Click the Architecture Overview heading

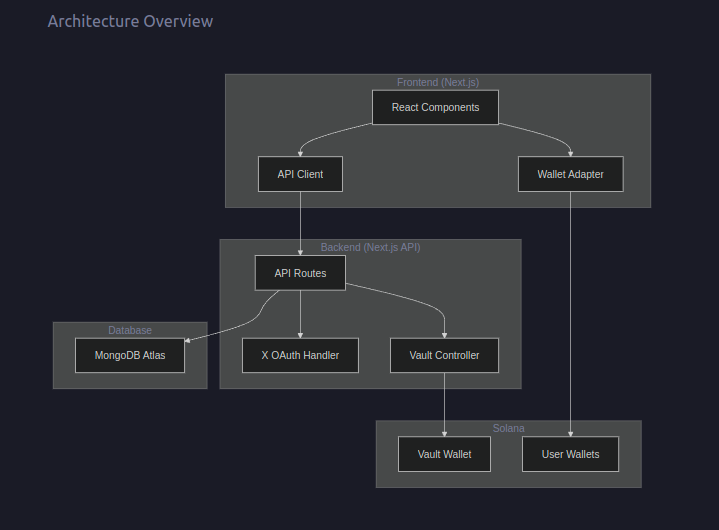130,21
